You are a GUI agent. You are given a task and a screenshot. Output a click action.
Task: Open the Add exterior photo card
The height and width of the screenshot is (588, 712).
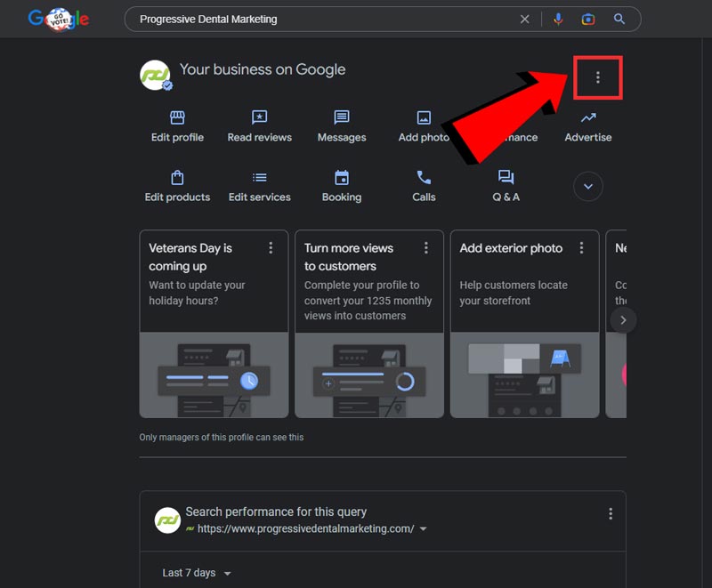(x=524, y=324)
